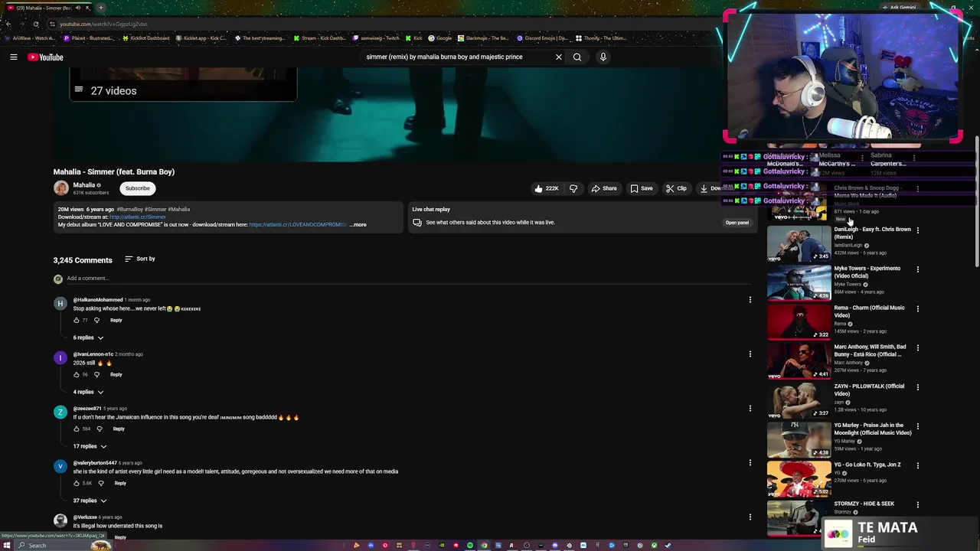Open the KickBot Dashboard bookmark

click(x=145, y=38)
